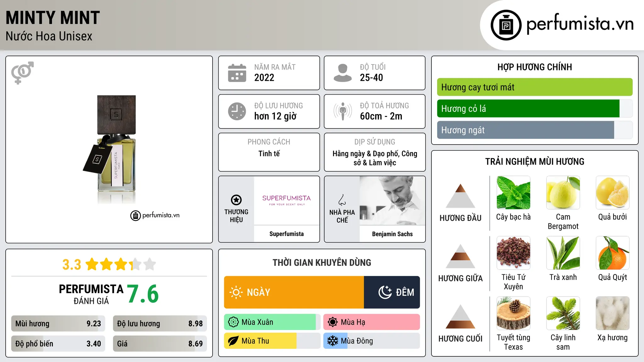644x362 pixels.
Task: Click the MINTY MINT title
Action: [53, 18]
